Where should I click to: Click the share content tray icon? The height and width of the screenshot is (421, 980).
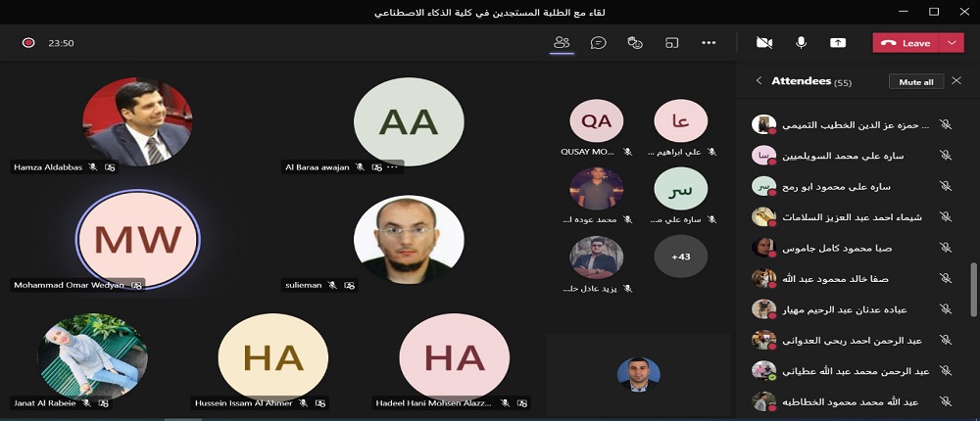click(838, 42)
